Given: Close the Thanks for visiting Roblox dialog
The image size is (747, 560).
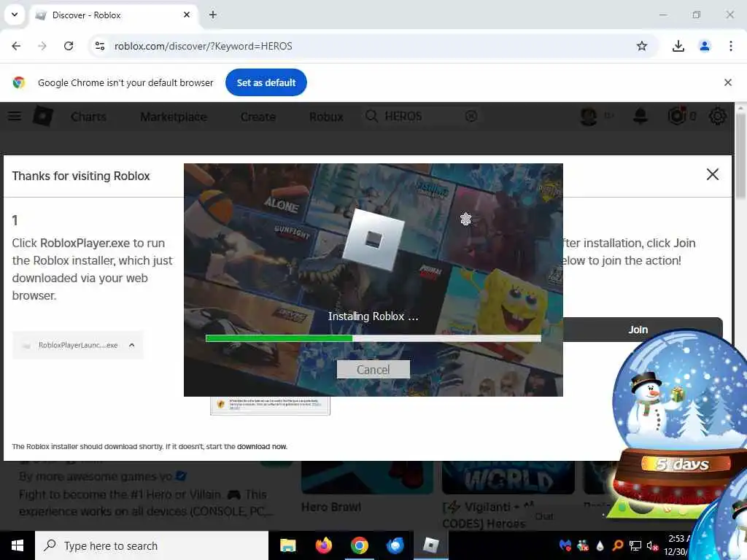Looking at the screenshot, I should click(712, 174).
